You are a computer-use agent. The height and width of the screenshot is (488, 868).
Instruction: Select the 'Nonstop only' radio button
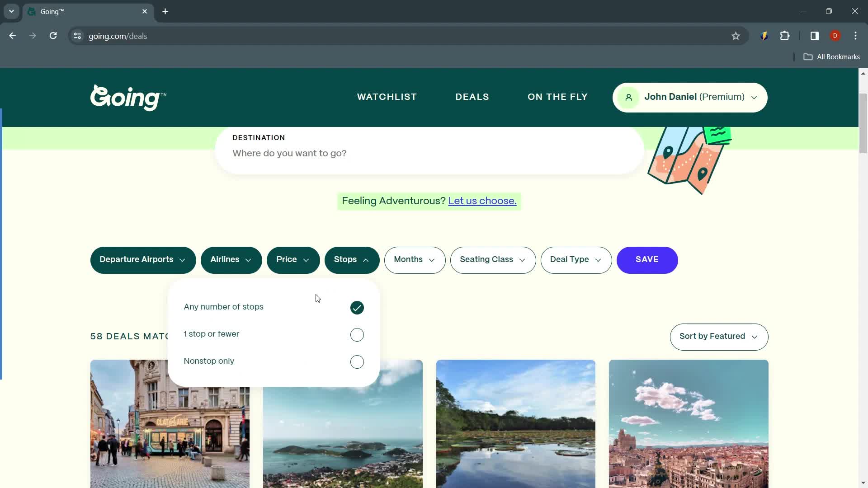coord(358,361)
